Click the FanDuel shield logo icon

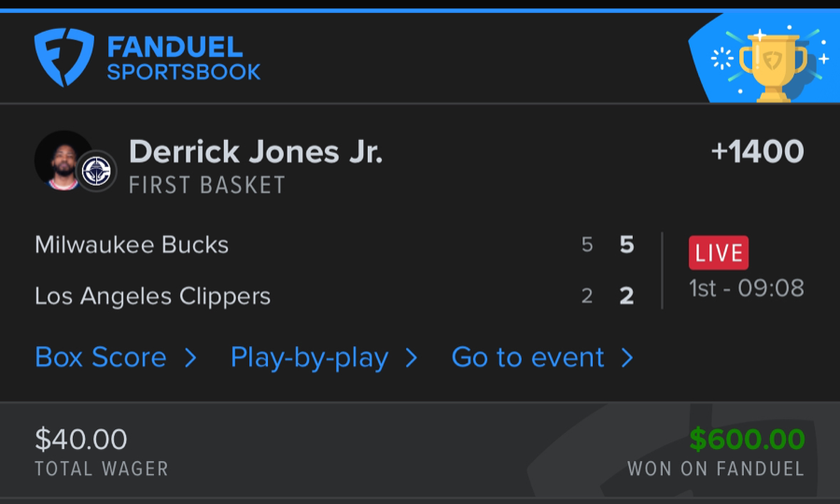[x=63, y=57]
